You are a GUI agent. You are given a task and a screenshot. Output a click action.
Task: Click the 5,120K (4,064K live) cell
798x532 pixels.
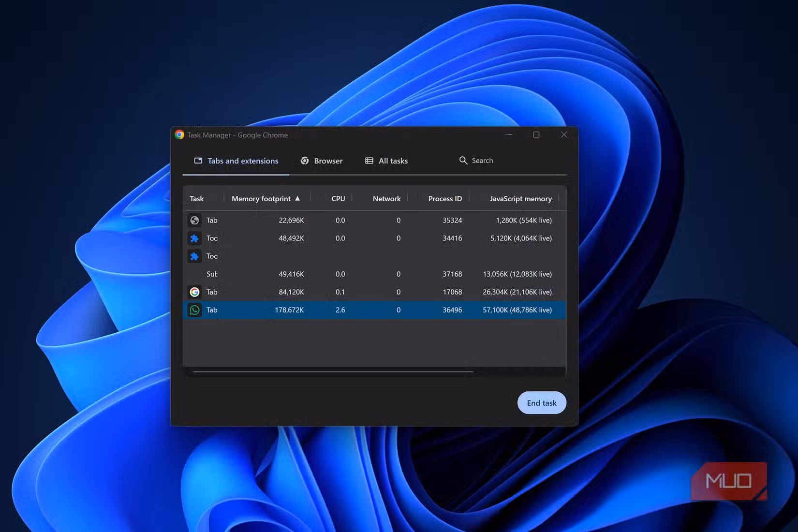[521, 238]
